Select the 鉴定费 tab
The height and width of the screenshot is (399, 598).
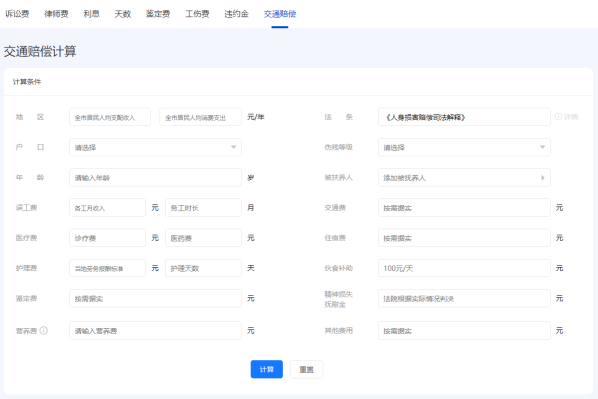pos(158,14)
